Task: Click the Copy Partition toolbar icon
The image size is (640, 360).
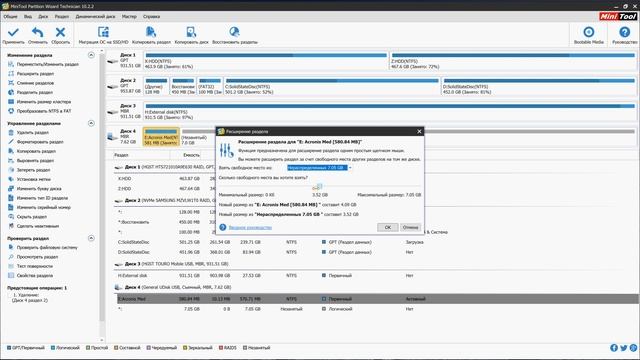Action: coord(151,32)
